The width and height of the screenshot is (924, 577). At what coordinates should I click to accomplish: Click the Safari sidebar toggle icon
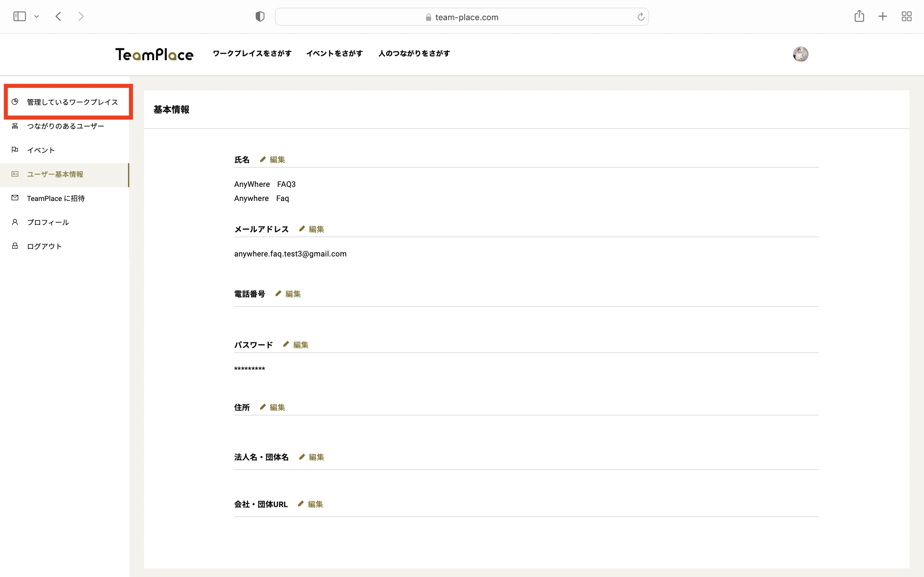[x=20, y=16]
